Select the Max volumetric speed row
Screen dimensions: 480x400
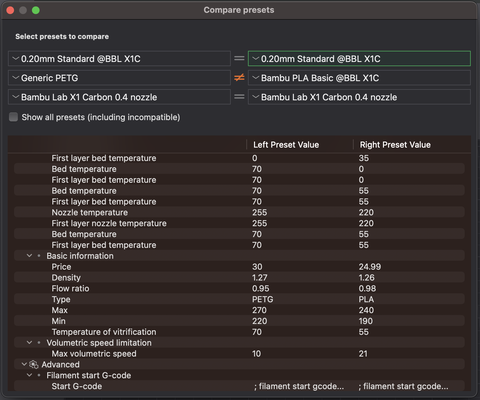coord(239,354)
